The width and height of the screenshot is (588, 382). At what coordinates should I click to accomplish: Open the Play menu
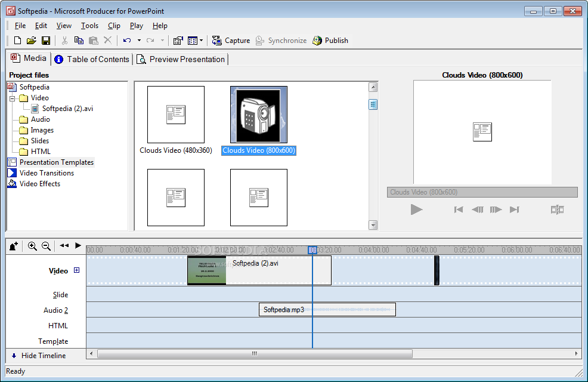tap(137, 26)
